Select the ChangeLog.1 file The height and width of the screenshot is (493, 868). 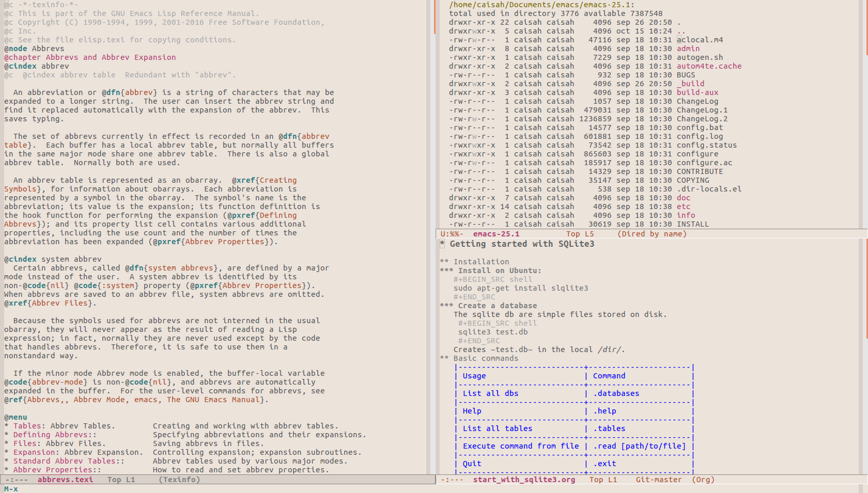[x=702, y=110]
